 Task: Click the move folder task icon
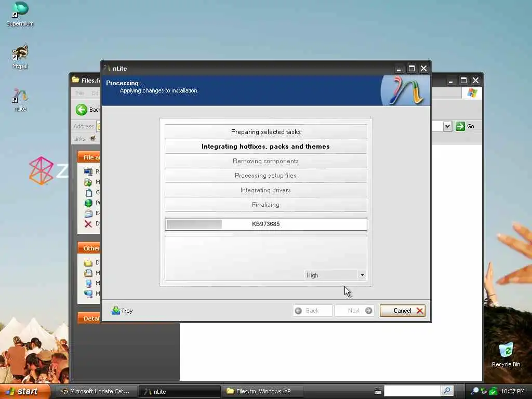point(88,182)
